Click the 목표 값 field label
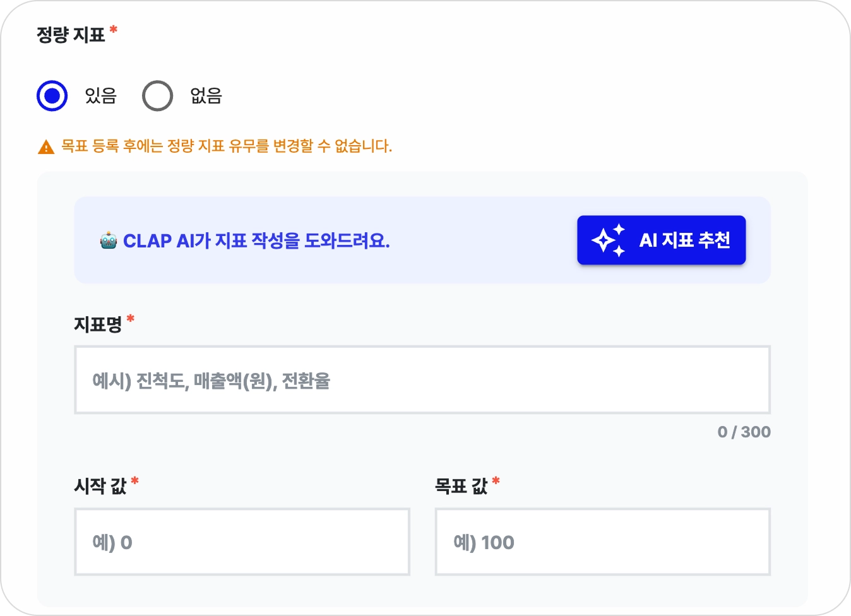 (461, 486)
